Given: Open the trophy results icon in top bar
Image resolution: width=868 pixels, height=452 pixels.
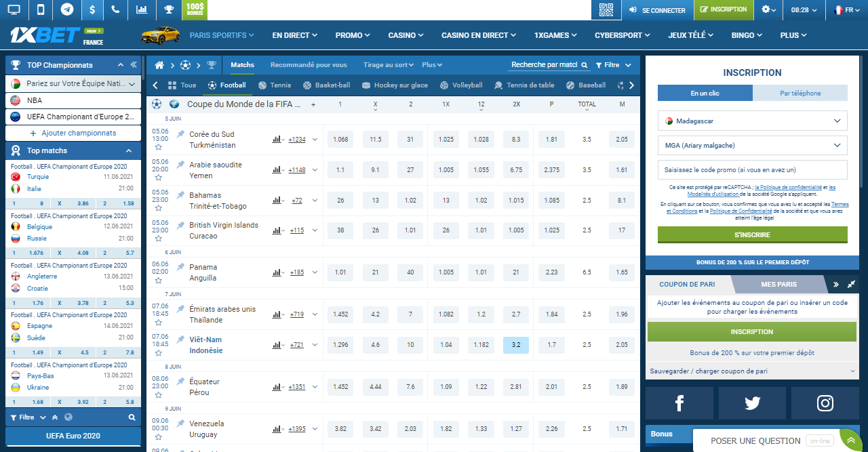Looking at the screenshot, I should pyautogui.click(x=169, y=9).
